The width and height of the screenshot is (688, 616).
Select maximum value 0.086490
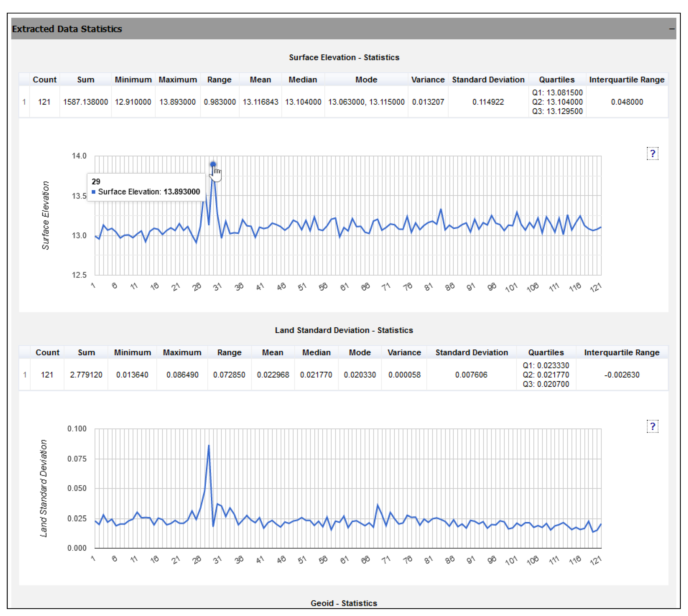[182, 375]
